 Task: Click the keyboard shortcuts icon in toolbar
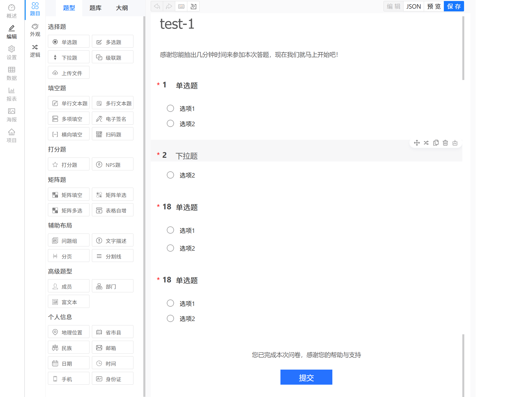tap(181, 6)
